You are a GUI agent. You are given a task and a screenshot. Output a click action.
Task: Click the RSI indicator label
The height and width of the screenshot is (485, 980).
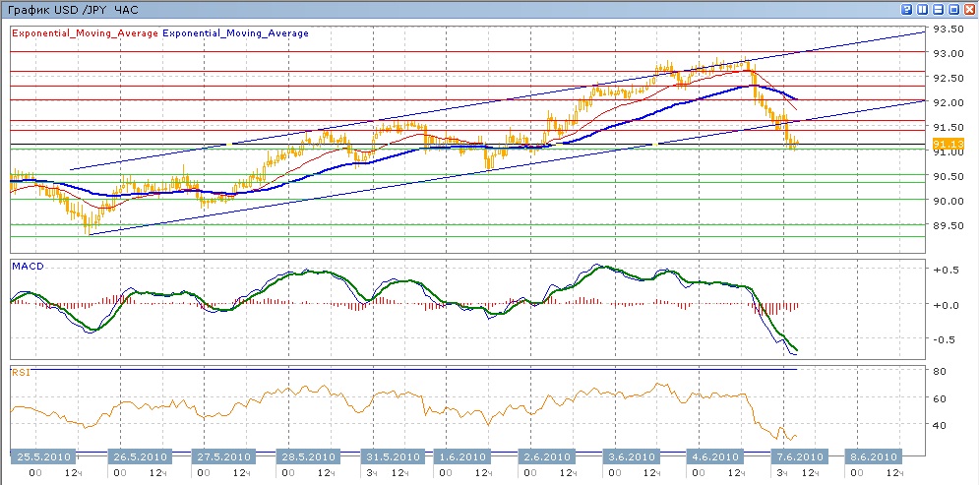(20, 372)
